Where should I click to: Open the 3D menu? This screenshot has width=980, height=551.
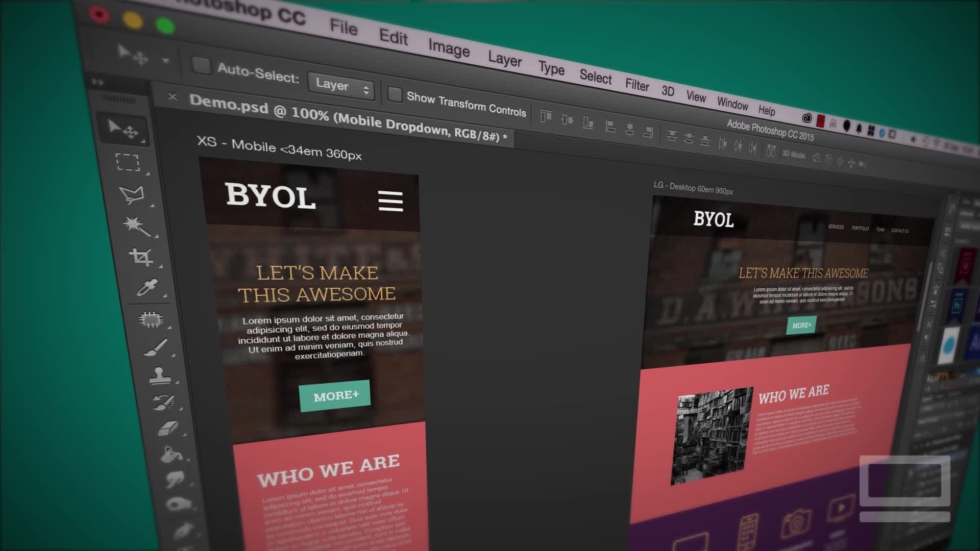click(x=668, y=90)
